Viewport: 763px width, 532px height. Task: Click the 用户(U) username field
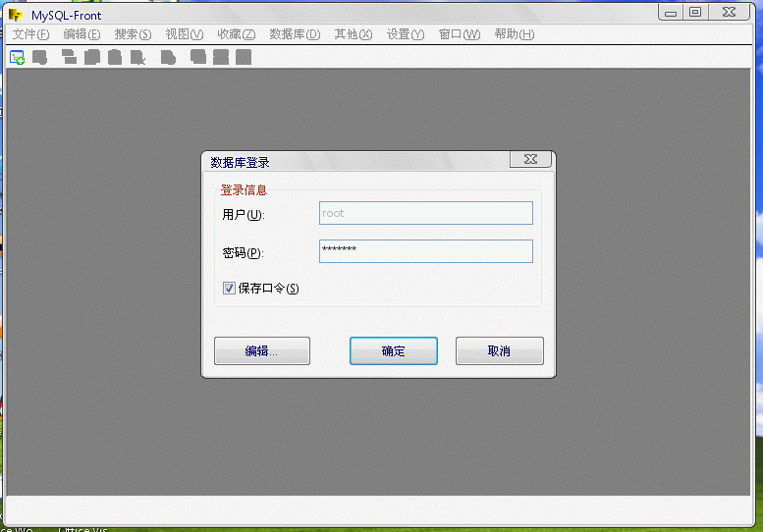coord(426,213)
